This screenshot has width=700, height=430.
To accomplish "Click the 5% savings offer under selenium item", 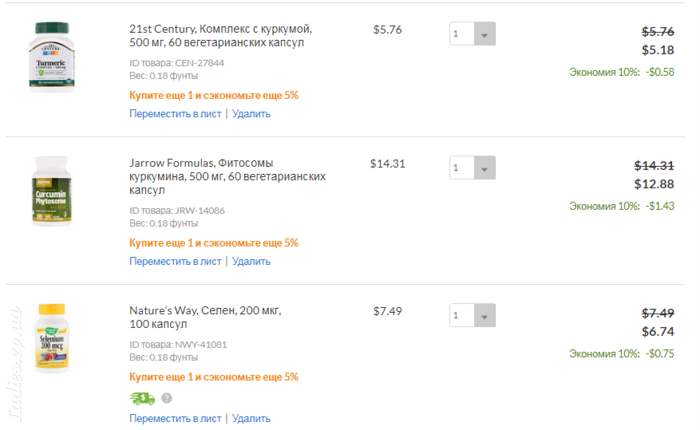I will 214,377.
